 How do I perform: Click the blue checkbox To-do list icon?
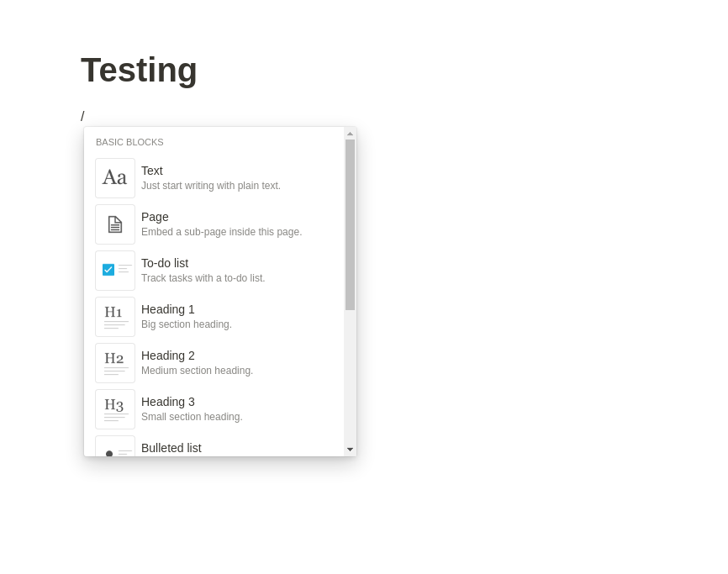115,270
